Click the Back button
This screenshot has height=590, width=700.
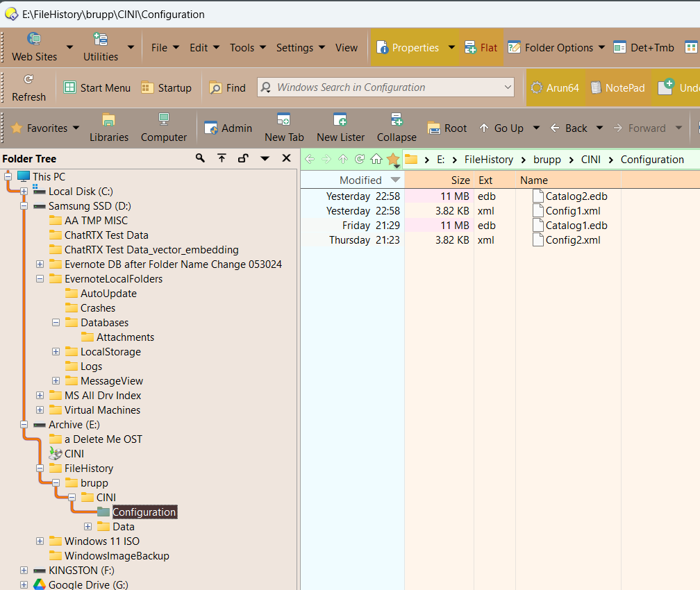coord(568,128)
